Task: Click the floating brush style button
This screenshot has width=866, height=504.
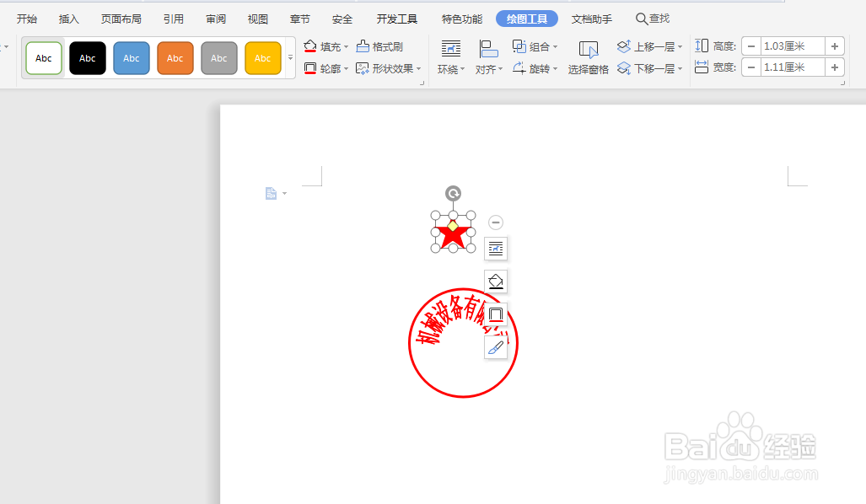Action: click(496, 346)
